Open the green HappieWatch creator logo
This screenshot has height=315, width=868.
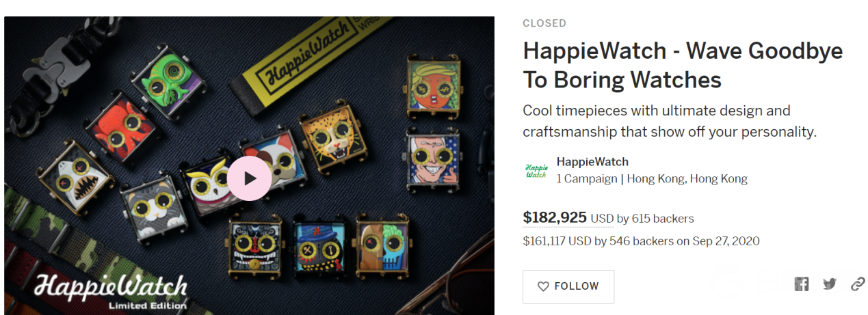point(536,170)
